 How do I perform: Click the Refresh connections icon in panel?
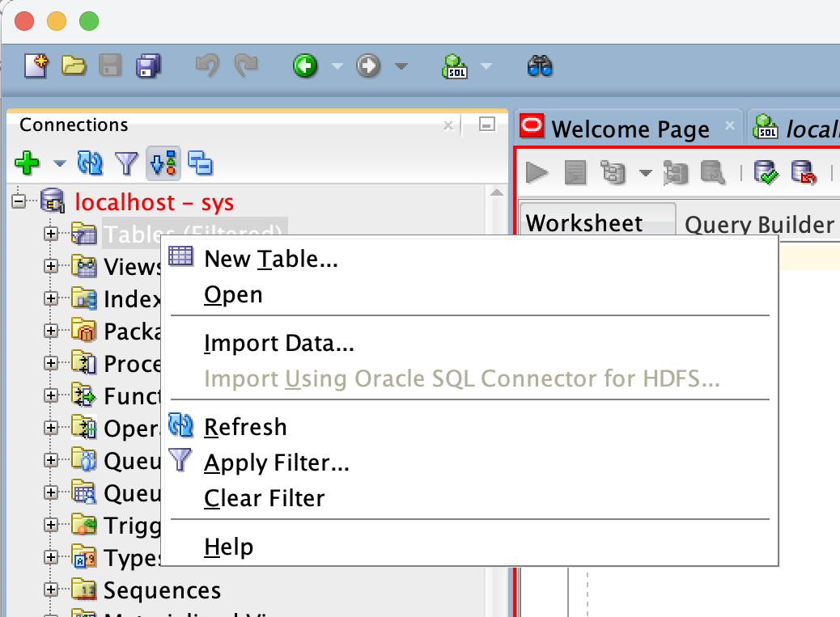coord(90,164)
